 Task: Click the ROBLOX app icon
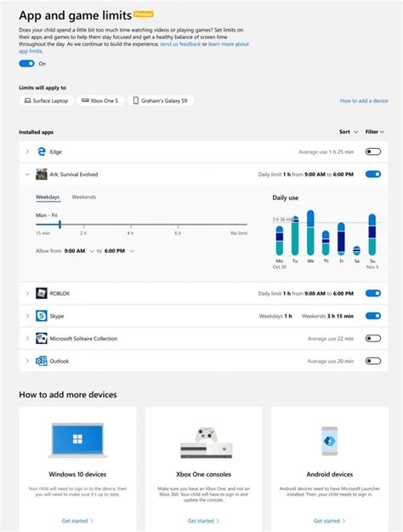coord(42,293)
